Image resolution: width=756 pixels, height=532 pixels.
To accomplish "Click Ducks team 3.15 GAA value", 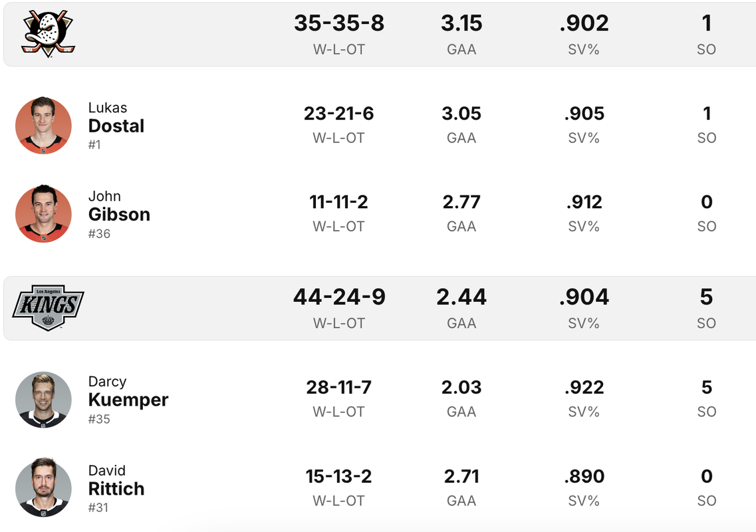I will click(461, 23).
